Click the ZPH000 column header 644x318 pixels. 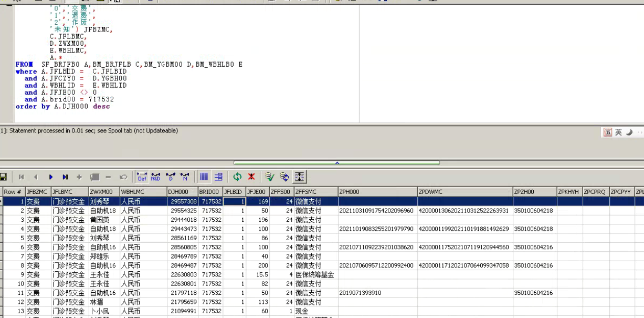(377, 192)
